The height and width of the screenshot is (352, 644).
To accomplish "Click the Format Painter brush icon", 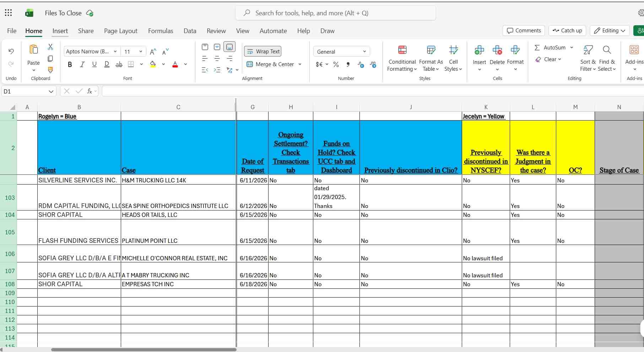I will (50, 70).
